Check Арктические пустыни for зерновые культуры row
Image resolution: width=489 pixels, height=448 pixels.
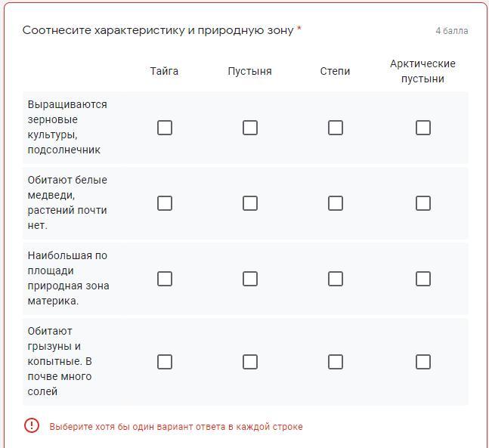click(x=423, y=128)
